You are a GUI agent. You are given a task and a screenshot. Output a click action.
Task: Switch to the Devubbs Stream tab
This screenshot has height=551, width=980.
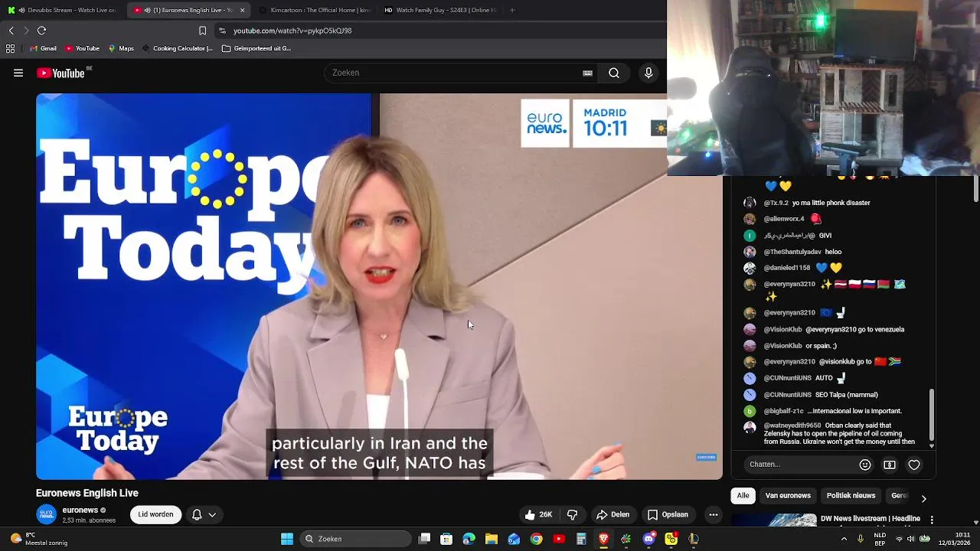(x=61, y=10)
